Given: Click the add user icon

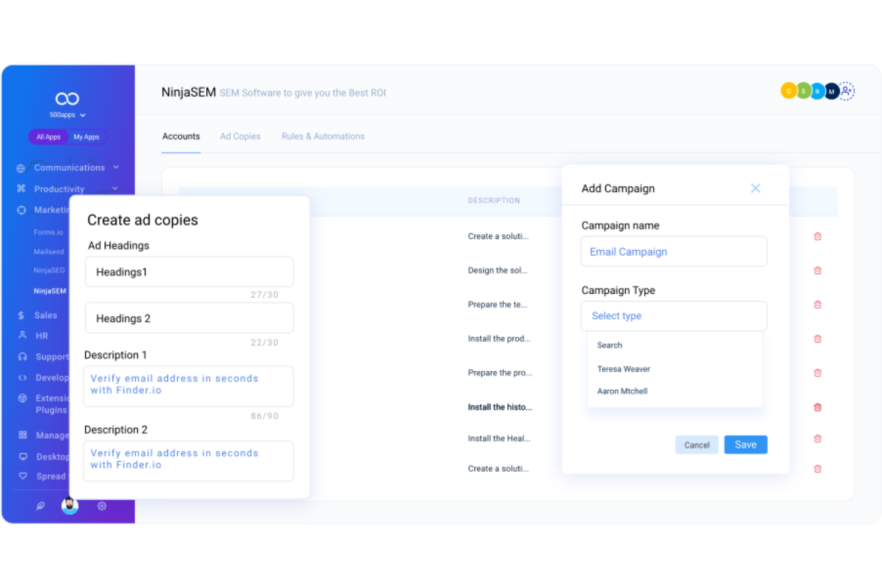Looking at the screenshot, I should click(847, 91).
